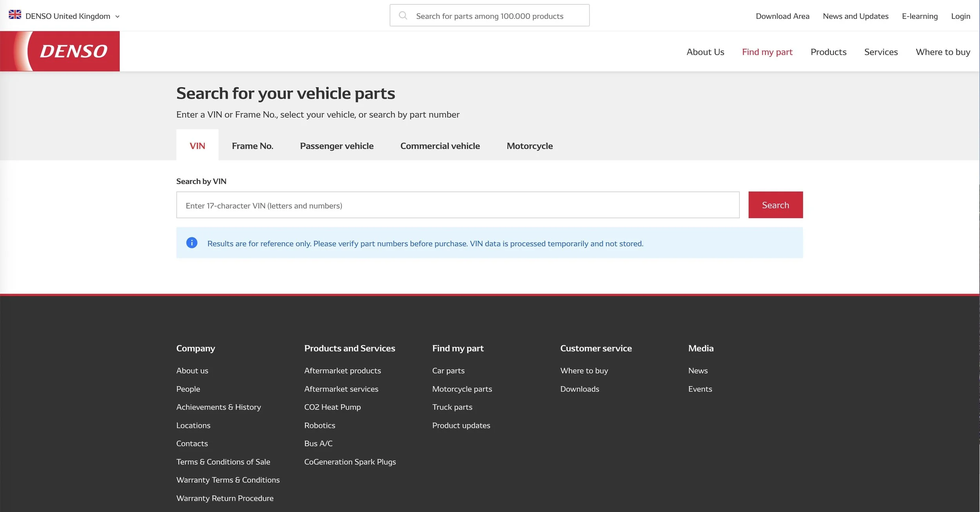The height and width of the screenshot is (512, 980).
Task: Click the Search button next to VIN field
Action: pos(775,204)
